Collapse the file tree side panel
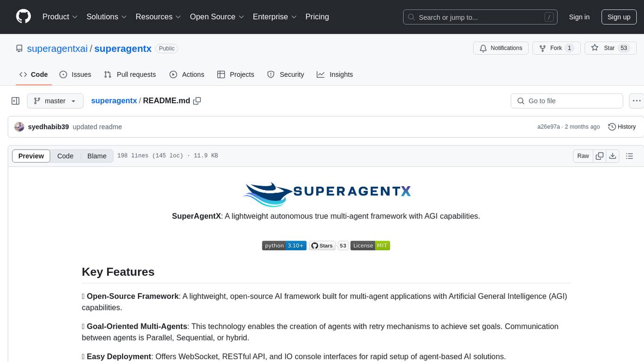Image resolution: width=644 pixels, height=362 pixels. point(16,101)
